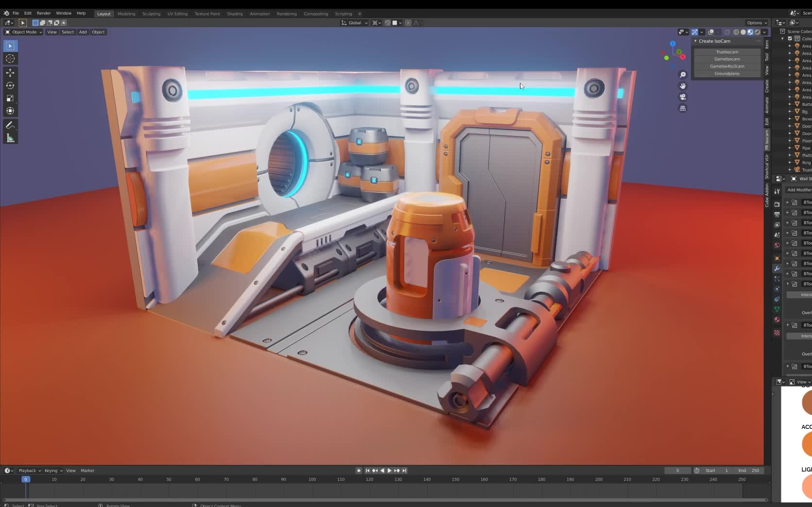Click the camera view icon in viewport gizmos
Image resolution: width=812 pixels, height=507 pixels.
point(683,97)
